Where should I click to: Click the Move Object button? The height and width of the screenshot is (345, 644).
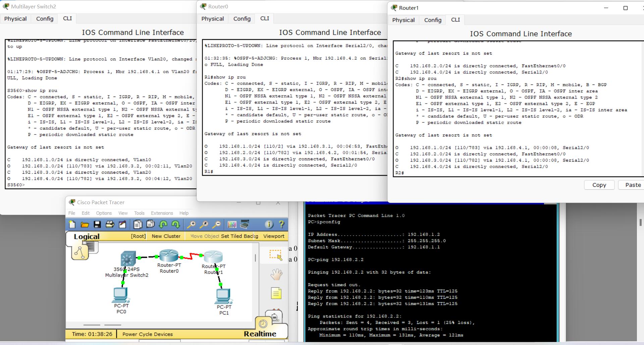(204, 236)
